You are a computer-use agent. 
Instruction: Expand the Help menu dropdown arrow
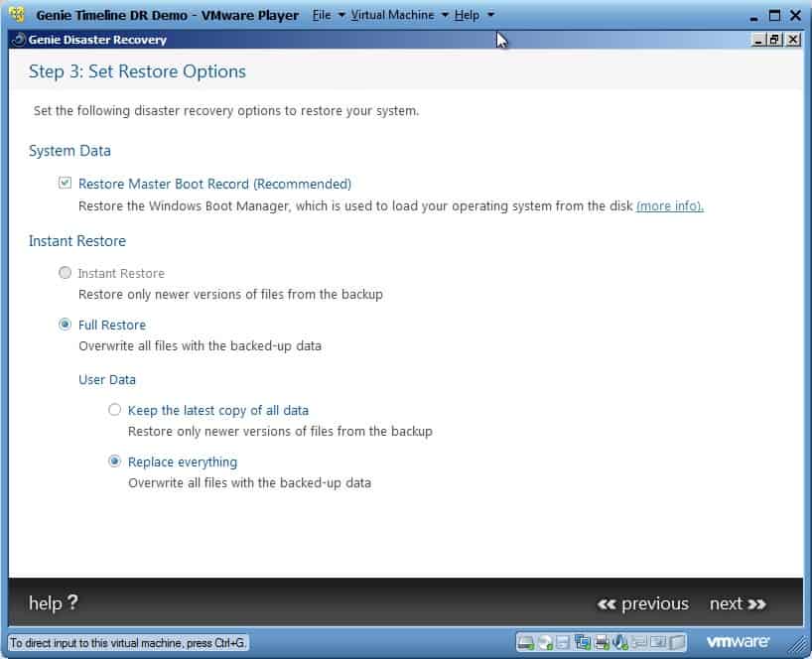pyautogui.click(x=491, y=15)
